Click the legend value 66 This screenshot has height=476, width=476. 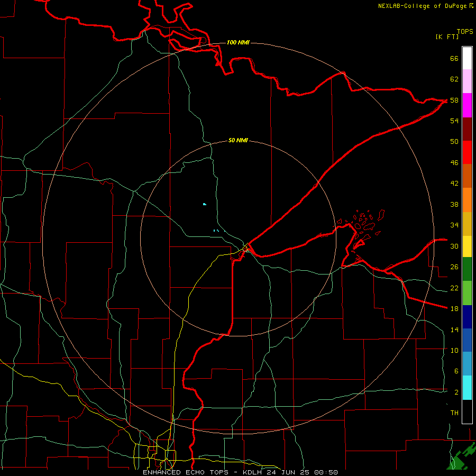click(x=454, y=58)
